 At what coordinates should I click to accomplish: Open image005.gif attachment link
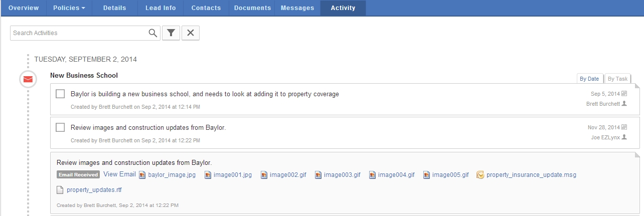click(450, 175)
